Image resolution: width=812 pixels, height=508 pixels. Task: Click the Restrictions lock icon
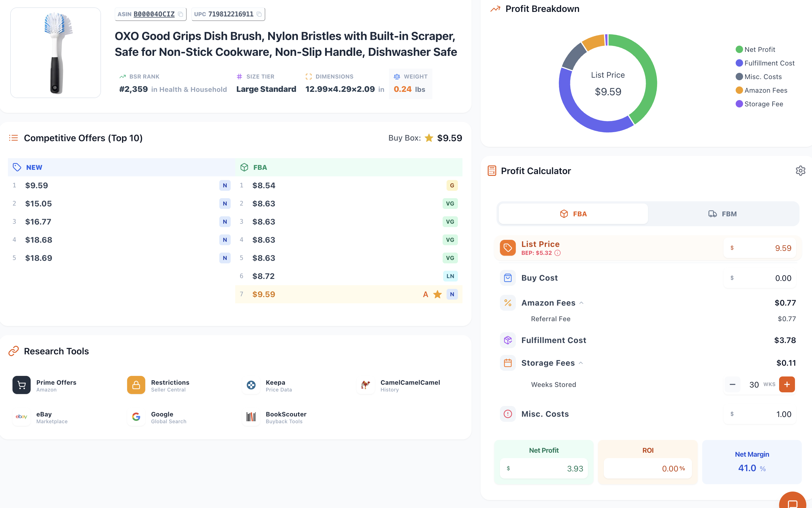pyautogui.click(x=136, y=385)
